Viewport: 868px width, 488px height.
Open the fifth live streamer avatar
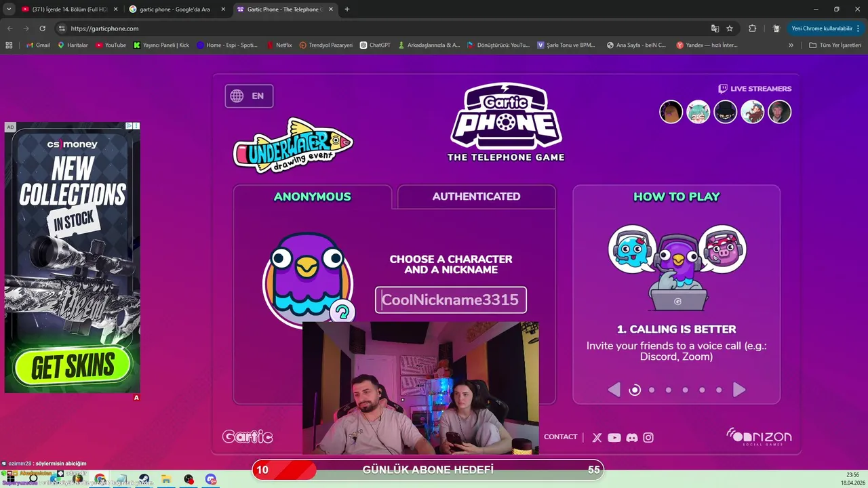(780, 112)
